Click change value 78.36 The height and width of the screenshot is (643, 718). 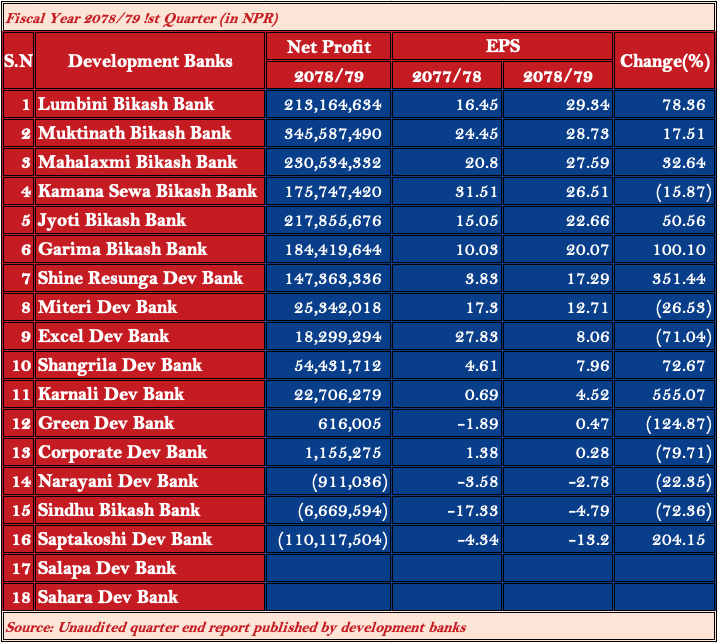[664, 104]
